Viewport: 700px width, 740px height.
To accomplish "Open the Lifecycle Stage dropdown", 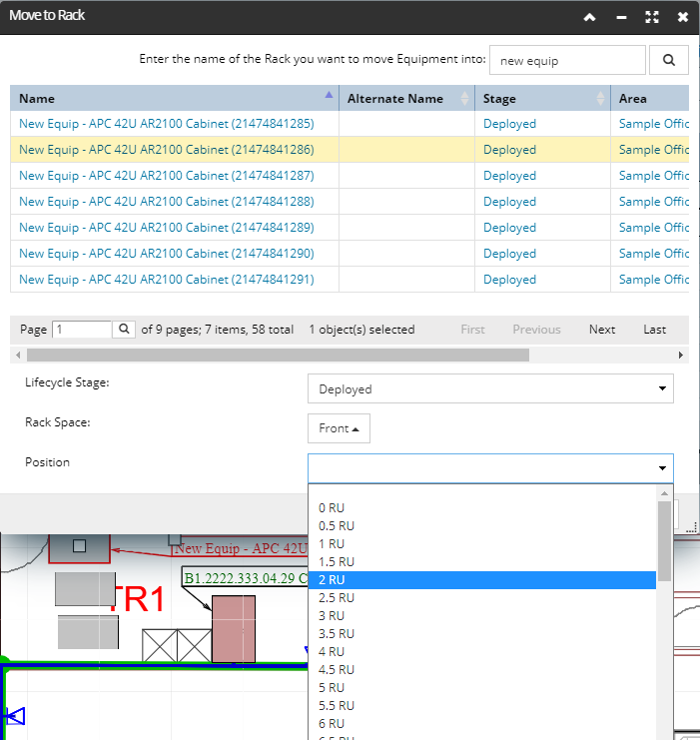I will (490, 388).
